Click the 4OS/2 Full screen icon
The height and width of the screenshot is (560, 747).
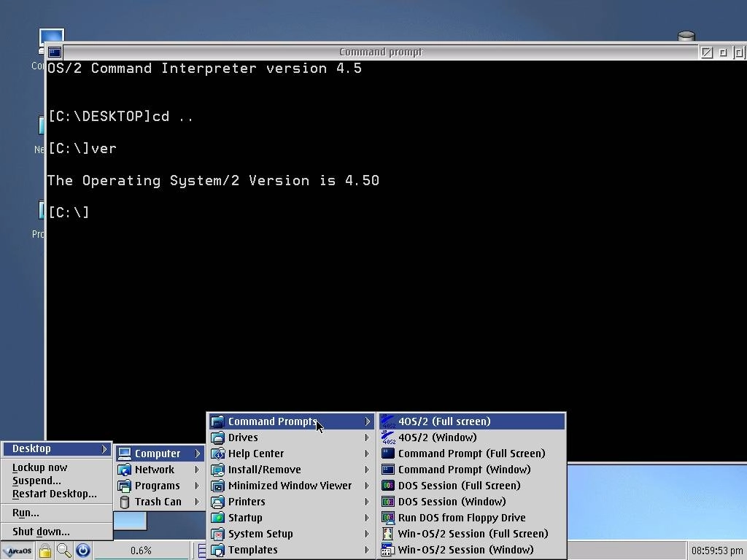(x=388, y=421)
